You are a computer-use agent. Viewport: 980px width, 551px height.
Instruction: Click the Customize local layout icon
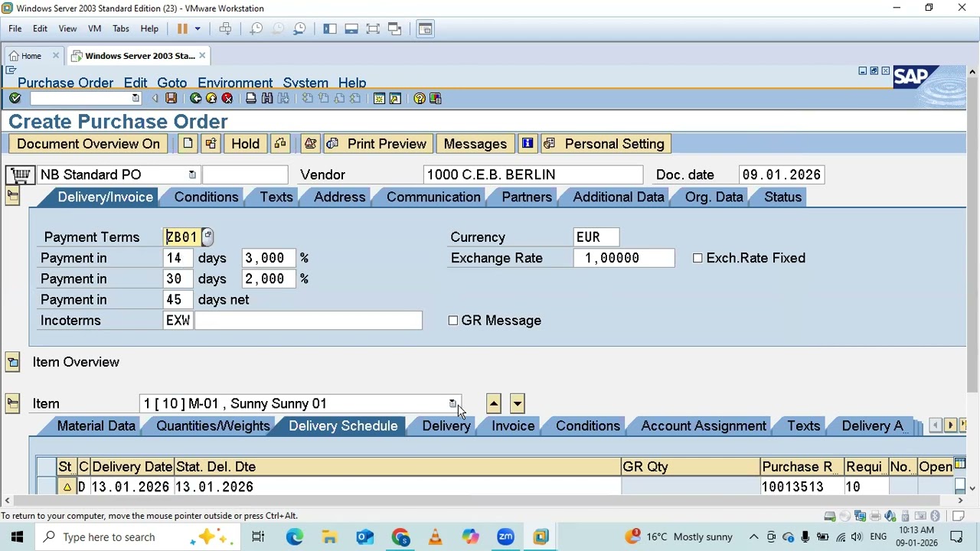[x=436, y=98]
